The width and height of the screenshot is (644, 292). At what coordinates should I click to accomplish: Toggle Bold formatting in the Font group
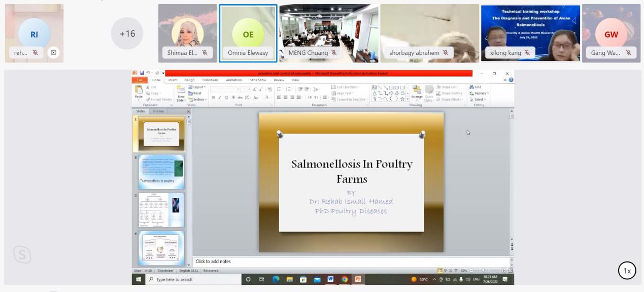click(214, 98)
